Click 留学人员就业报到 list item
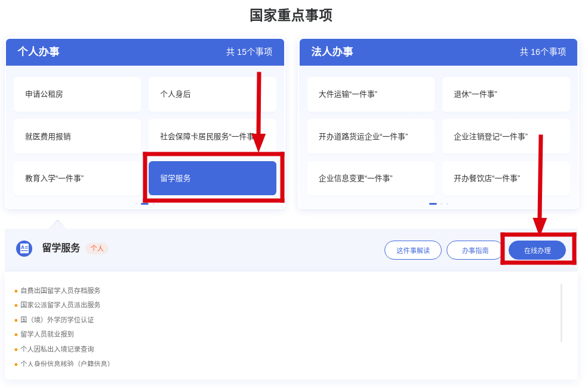Screen dimensions: 588x388 click(x=47, y=334)
